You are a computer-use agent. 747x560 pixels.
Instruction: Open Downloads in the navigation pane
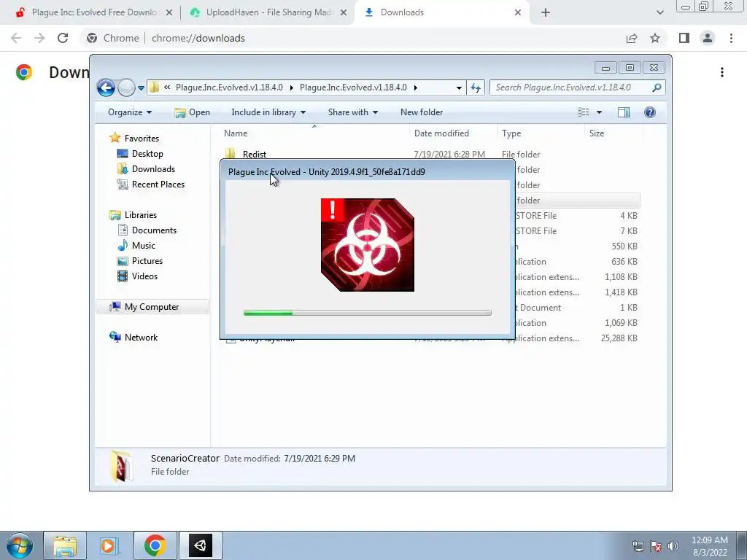153,169
